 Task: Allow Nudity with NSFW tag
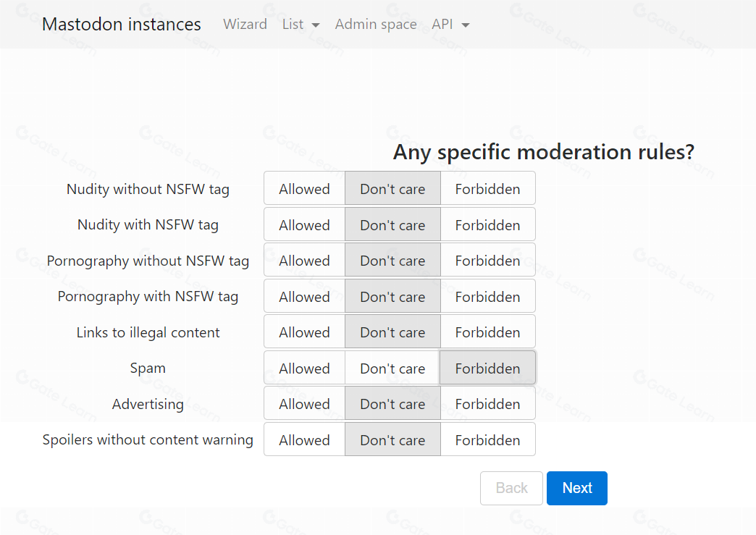point(304,225)
